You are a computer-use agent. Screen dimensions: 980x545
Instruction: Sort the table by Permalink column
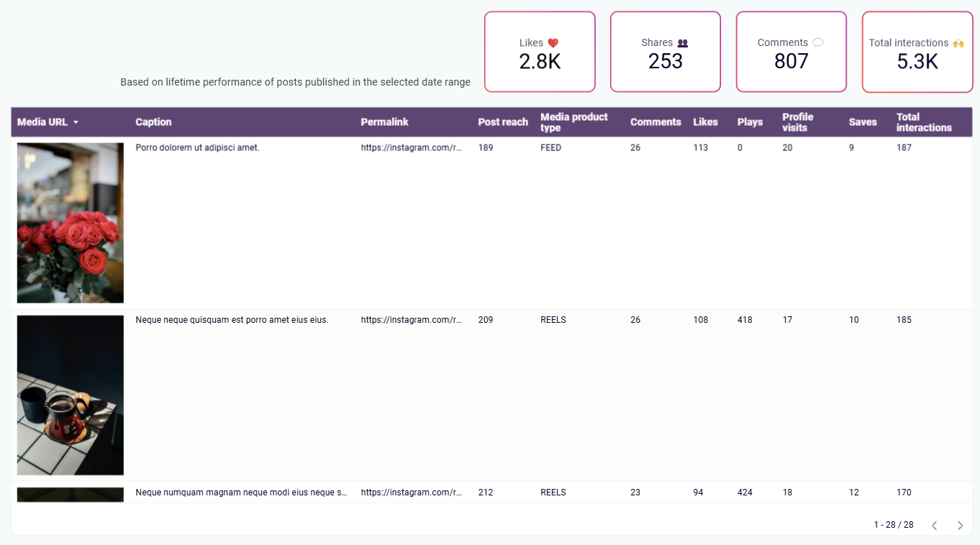coord(384,122)
